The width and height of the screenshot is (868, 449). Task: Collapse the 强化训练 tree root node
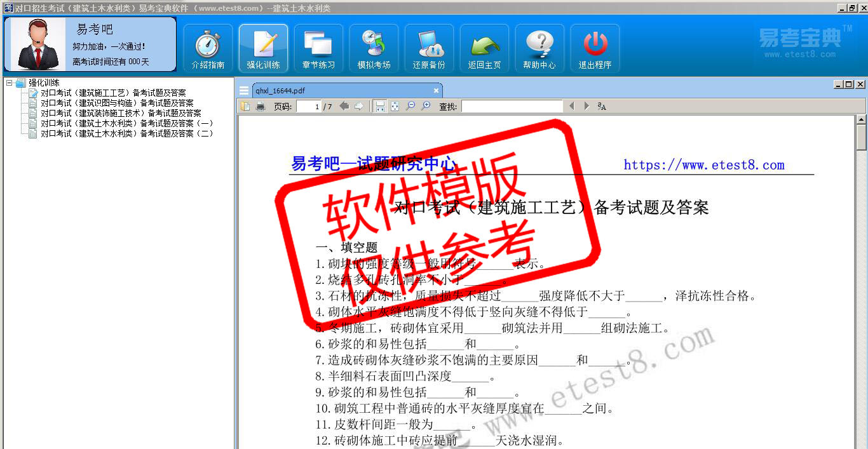pos(9,83)
